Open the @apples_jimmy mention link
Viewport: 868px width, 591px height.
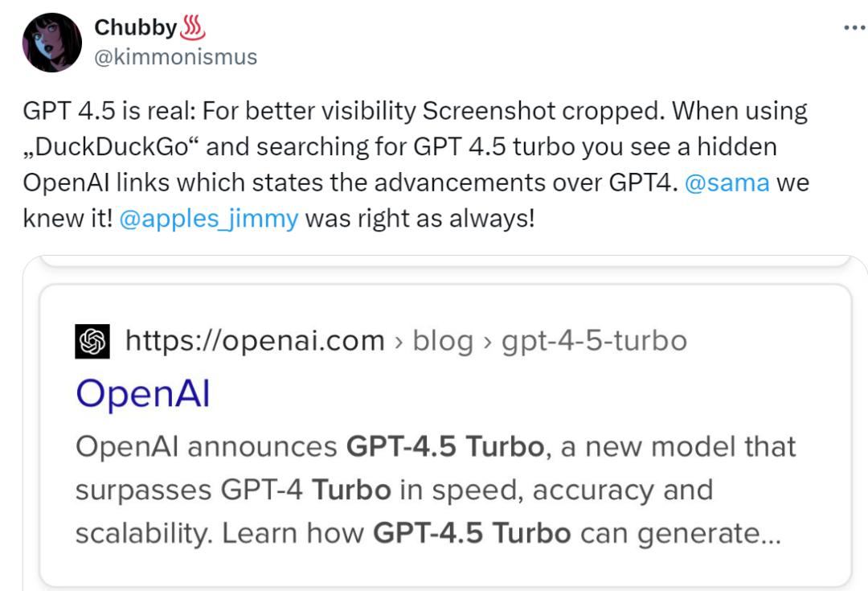[x=207, y=218]
